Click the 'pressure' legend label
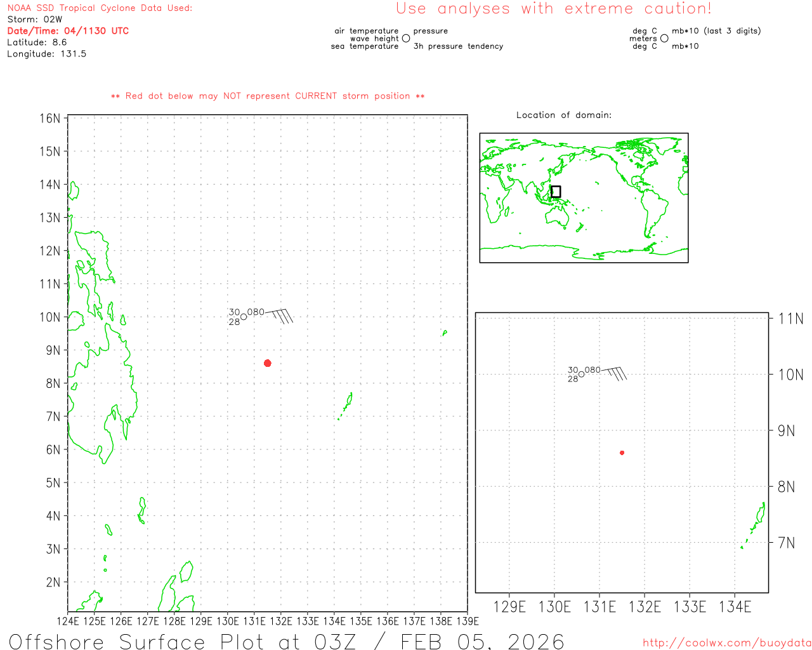The height and width of the screenshot is (650, 812). [431, 31]
